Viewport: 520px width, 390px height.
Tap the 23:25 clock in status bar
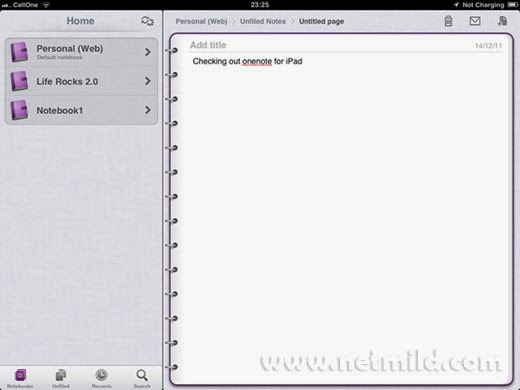pos(260,5)
